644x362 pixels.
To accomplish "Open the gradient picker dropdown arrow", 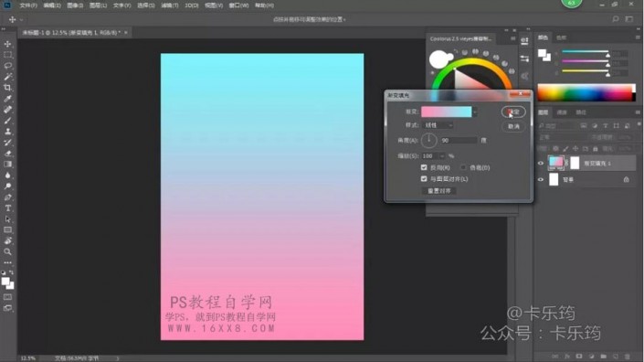I will click(475, 112).
